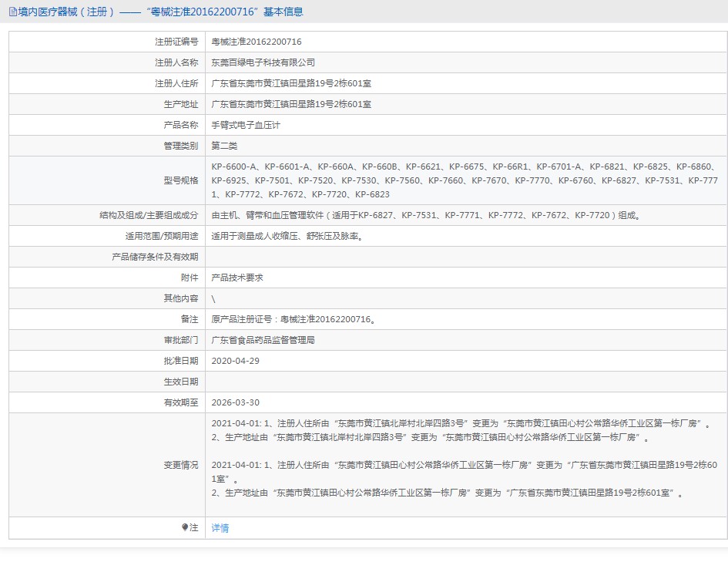Select the 生效日期 label
728x562 pixels.
[181, 382]
